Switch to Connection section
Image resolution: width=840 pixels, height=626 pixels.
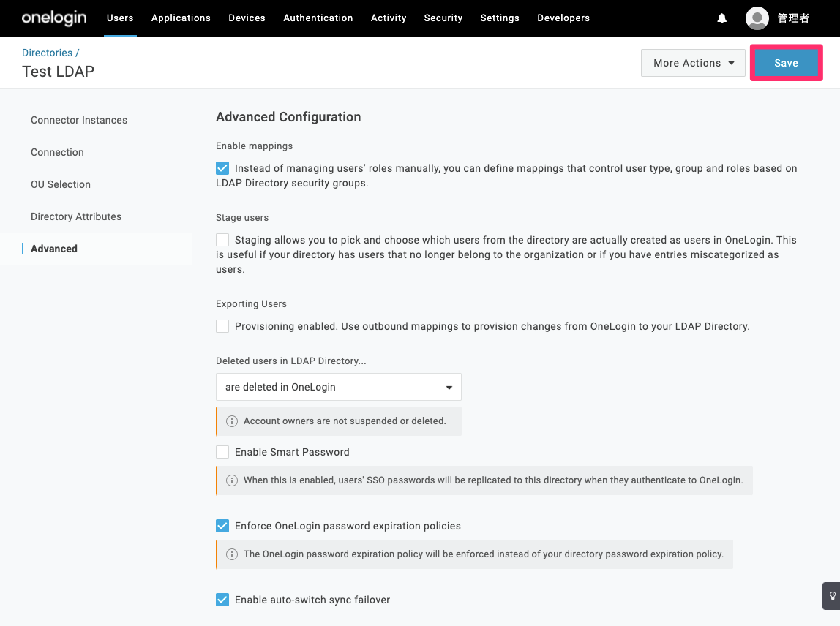57,153
